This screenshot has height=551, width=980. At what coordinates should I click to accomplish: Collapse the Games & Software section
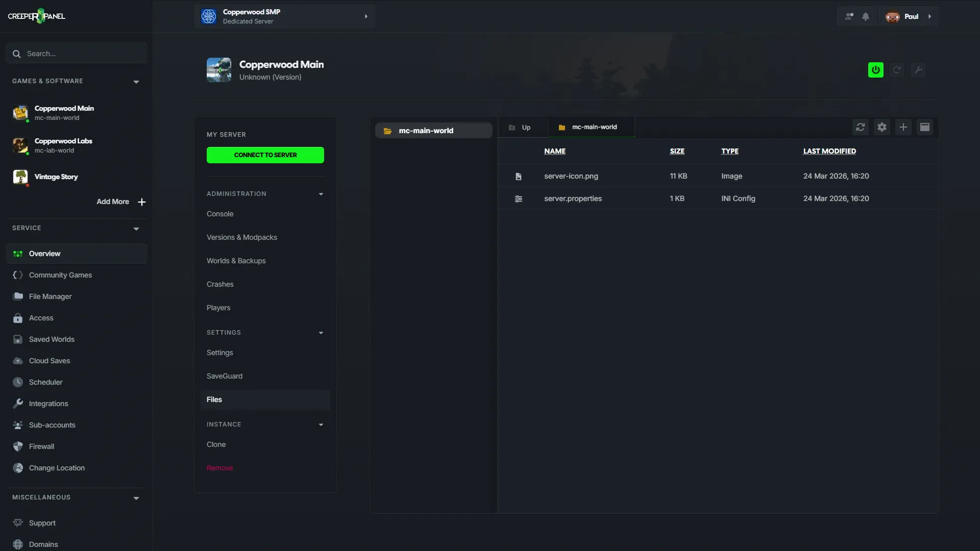[136, 82]
